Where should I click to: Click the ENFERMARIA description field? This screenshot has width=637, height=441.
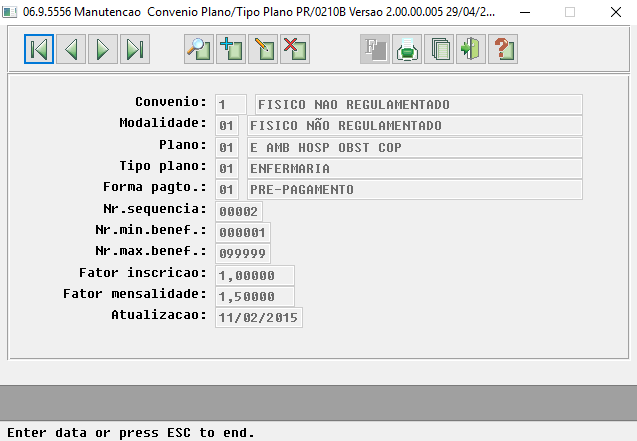coord(415,169)
